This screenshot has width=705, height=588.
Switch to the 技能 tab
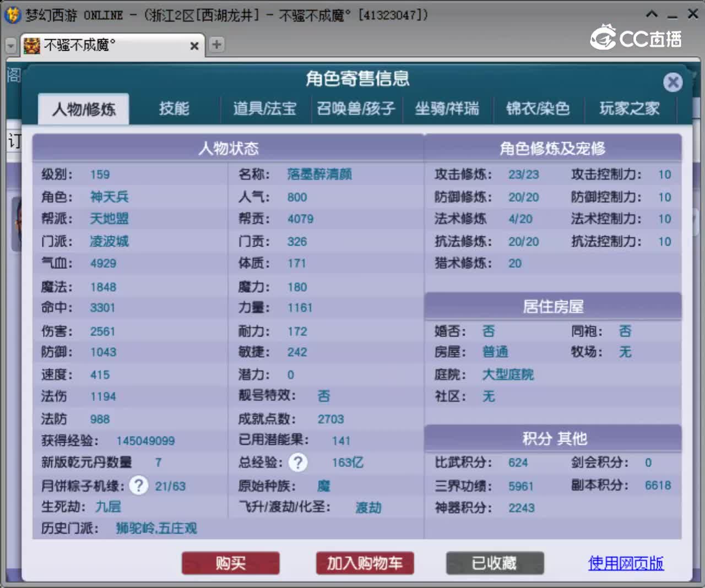[174, 108]
